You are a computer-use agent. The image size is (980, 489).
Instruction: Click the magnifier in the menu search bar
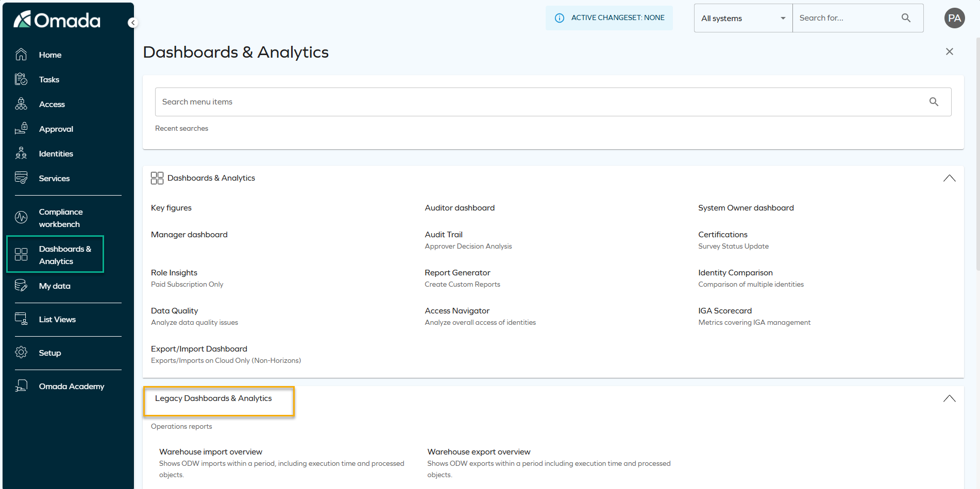pyautogui.click(x=934, y=101)
